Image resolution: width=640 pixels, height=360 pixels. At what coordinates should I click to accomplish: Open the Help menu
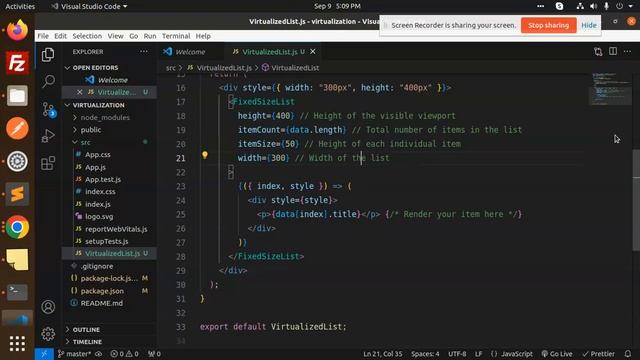[x=203, y=36]
